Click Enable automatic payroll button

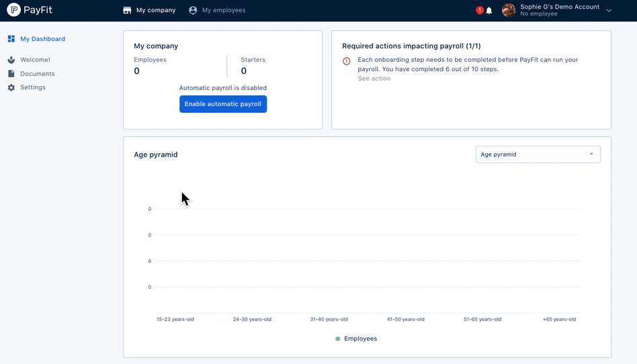pos(223,104)
